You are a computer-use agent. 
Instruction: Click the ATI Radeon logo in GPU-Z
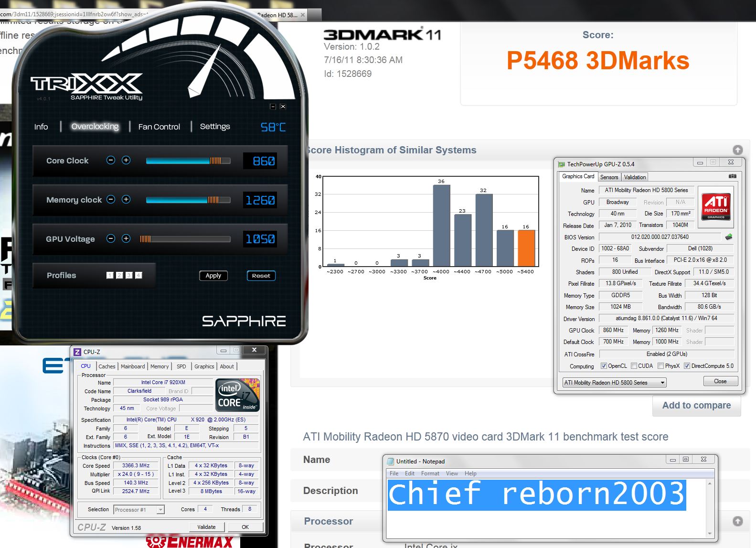715,207
